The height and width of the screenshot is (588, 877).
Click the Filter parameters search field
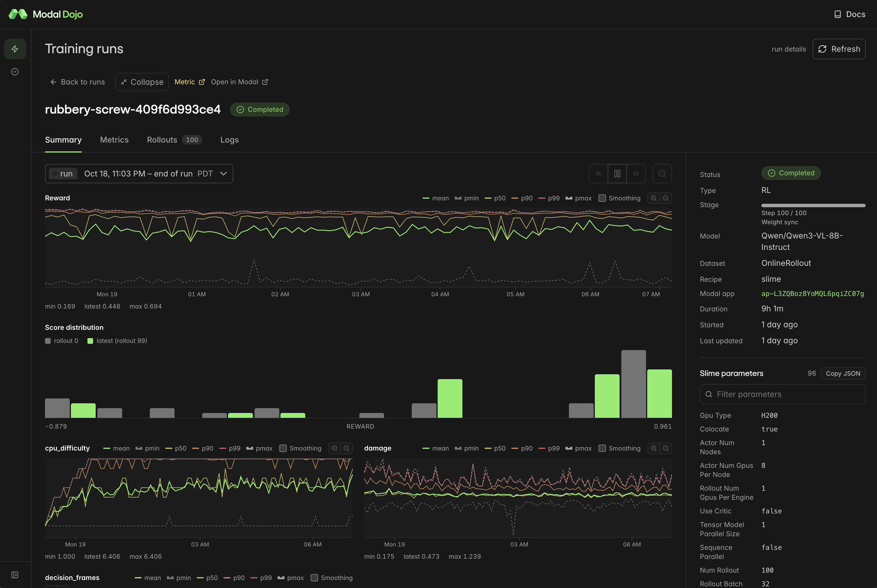coord(782,394)
